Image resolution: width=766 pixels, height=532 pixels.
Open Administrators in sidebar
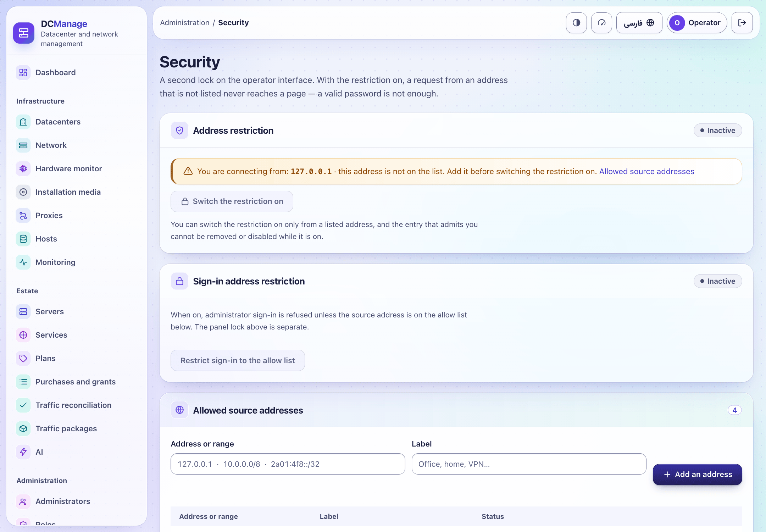77,501
